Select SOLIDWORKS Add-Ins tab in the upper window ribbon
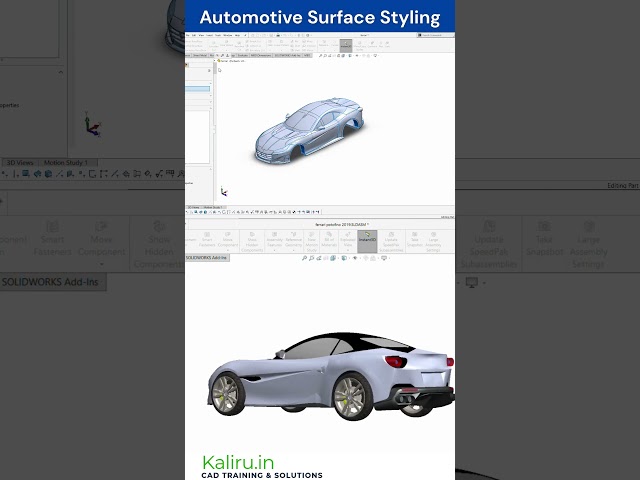The height and width of the screenshot is (480, 640). click(288, 55)
